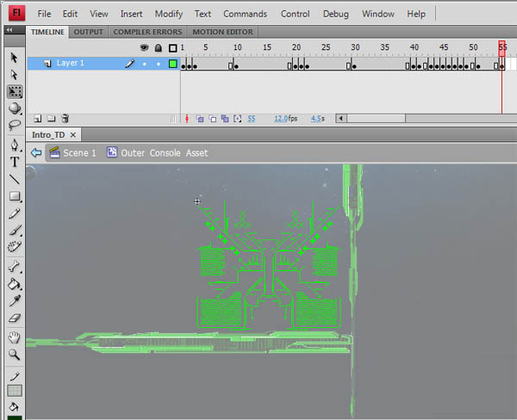Pick the Paint Bucket tool
The image size is (517, 420).
click(15, 283)
